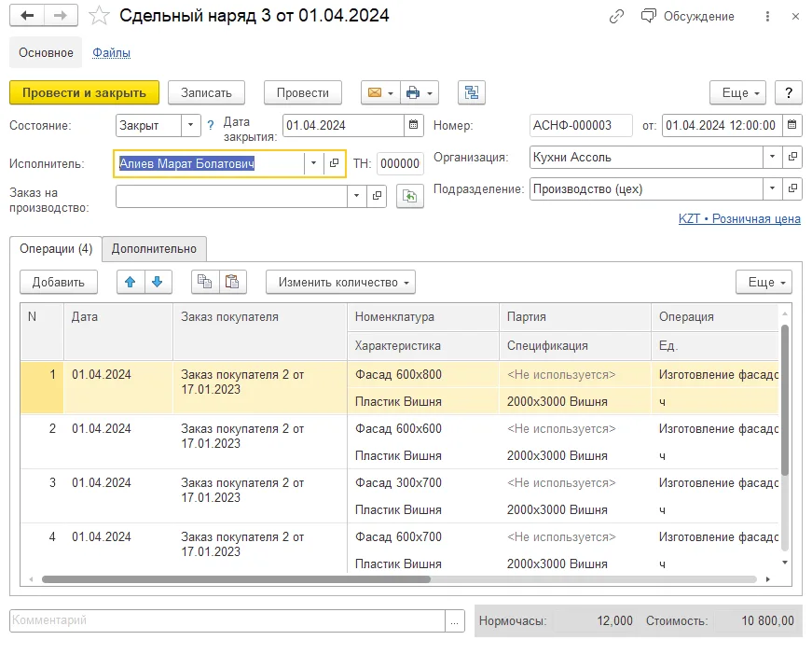Open the Еще menu above the operations table

[x=764, y=282]
